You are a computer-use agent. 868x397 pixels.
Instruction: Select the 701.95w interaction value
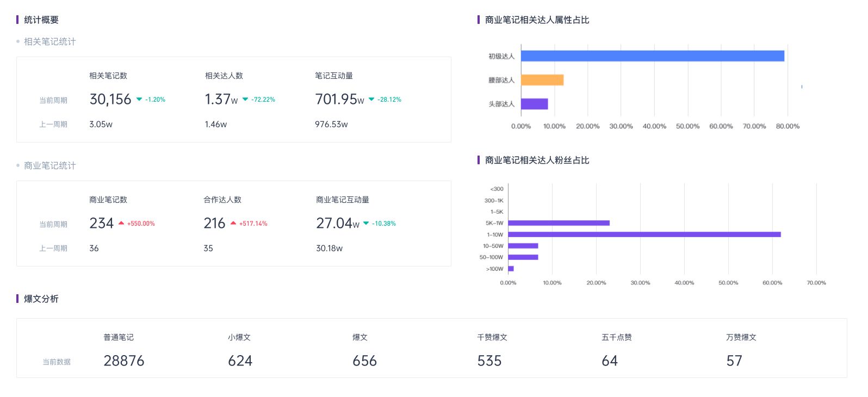[339, 100]
